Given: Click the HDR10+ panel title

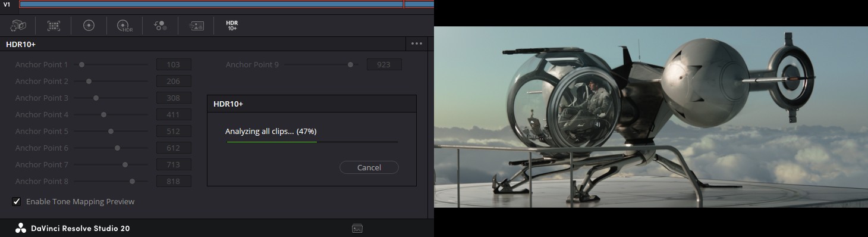Looking at the screenshot, I should pyautogui.click(x=21, y=43).
